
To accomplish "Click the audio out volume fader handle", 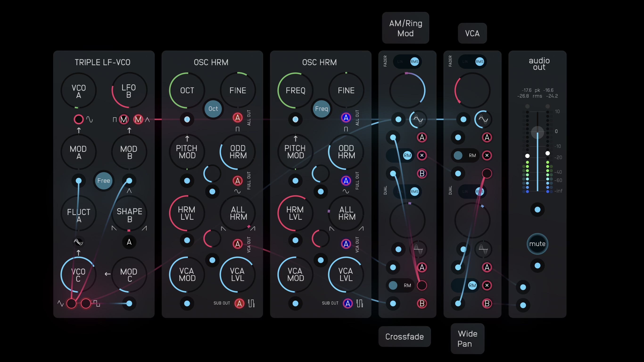I will click(537, 132).
